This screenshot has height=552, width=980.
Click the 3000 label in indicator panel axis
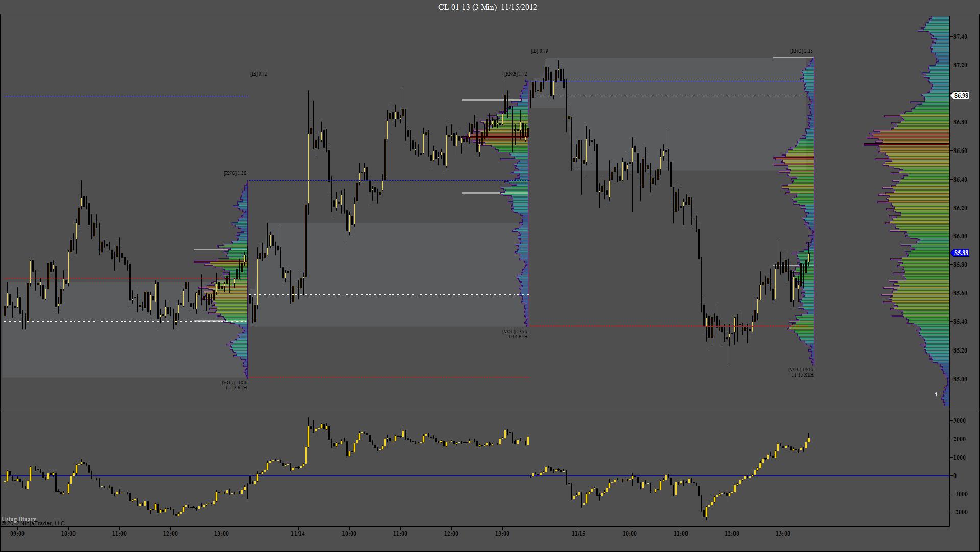959,421
